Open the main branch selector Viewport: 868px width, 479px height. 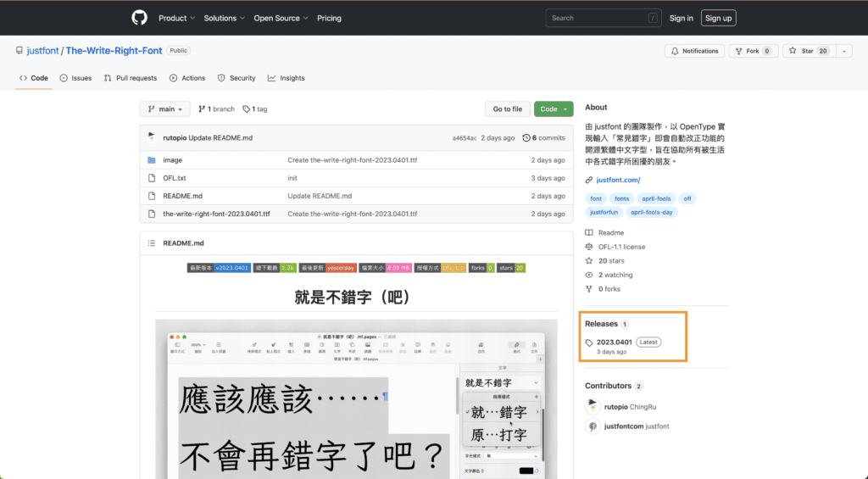pos(165,109)
